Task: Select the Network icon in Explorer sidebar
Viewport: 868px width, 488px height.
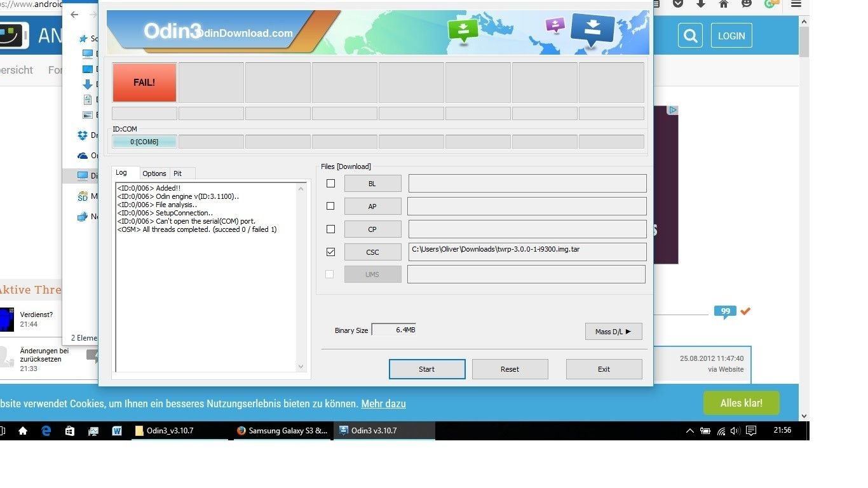Action: point(83,217)
